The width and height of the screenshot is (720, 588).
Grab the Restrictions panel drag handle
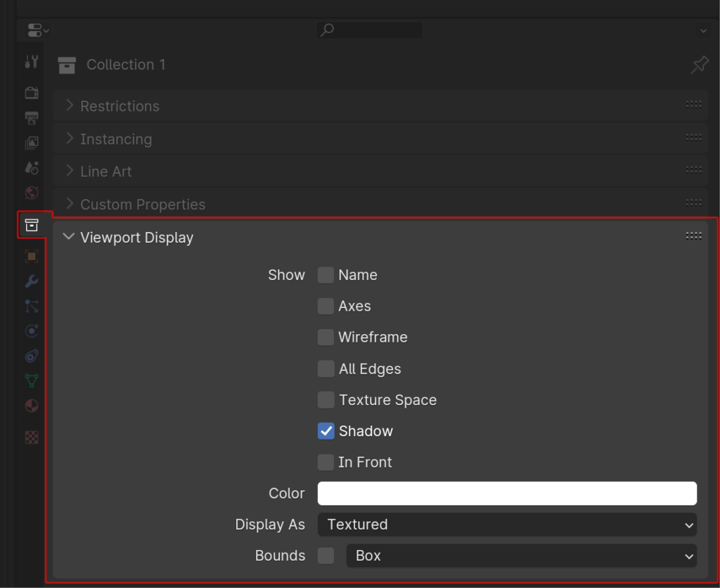point(693,105)
